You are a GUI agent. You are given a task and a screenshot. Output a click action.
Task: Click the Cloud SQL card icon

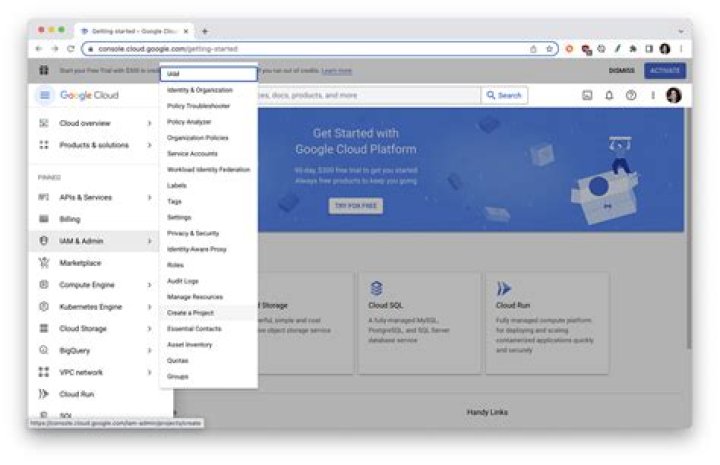click(x=376, y=288)
